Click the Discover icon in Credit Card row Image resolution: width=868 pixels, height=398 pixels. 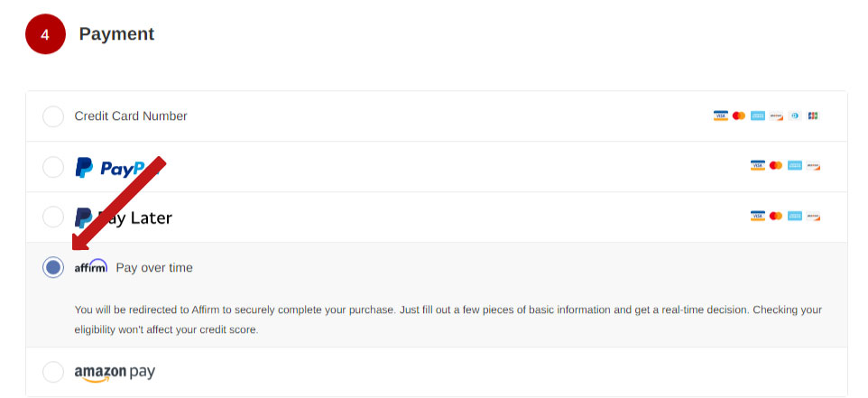pos(776,116)
